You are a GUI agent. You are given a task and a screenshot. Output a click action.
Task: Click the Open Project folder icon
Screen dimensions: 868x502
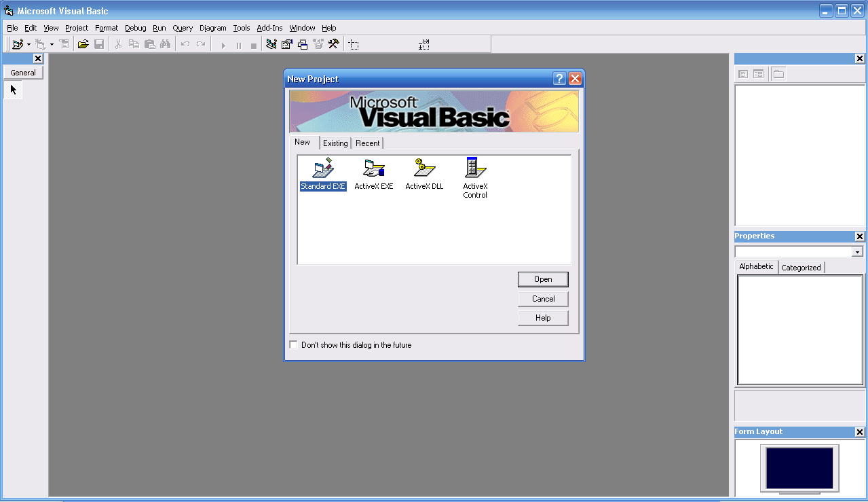(x=83, y=44)
